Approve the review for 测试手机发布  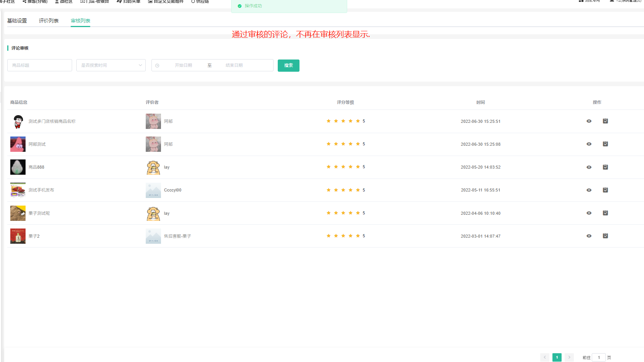pos(605,190)
